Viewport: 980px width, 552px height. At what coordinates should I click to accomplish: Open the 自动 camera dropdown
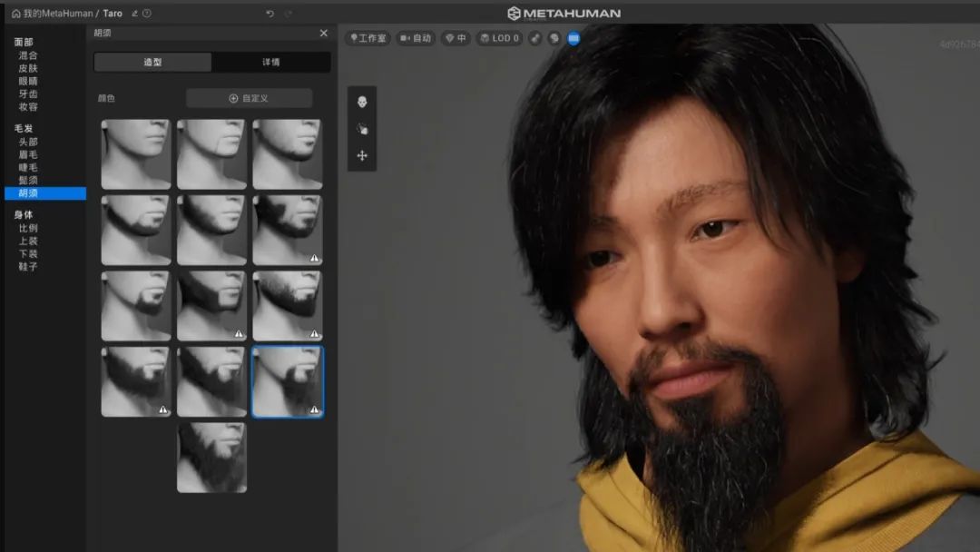click(416, 38)
